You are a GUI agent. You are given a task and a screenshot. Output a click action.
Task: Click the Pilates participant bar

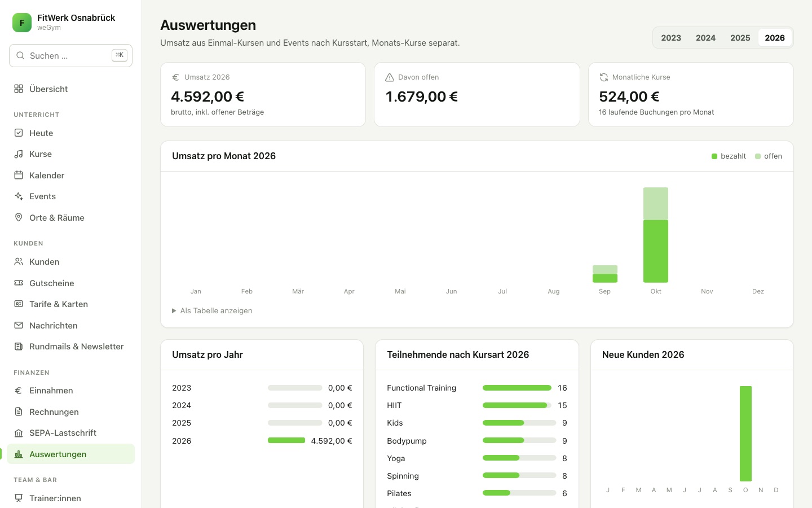(x=519, y=493)
